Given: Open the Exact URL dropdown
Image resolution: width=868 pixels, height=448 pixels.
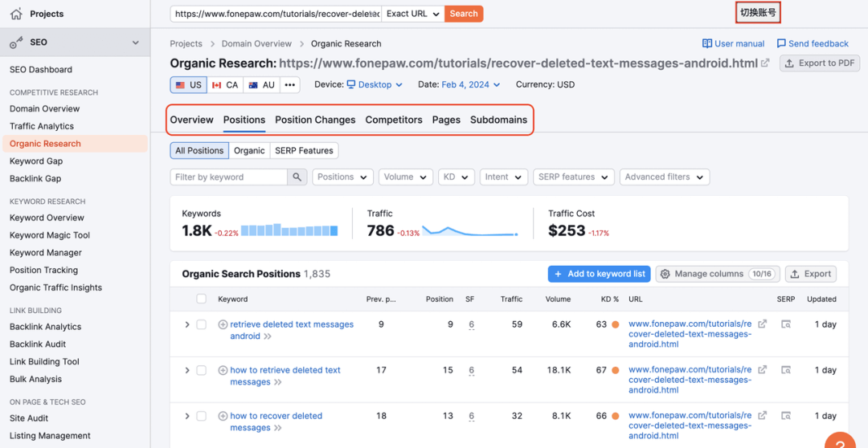Looking at the screenshot, I should [412, 14].
